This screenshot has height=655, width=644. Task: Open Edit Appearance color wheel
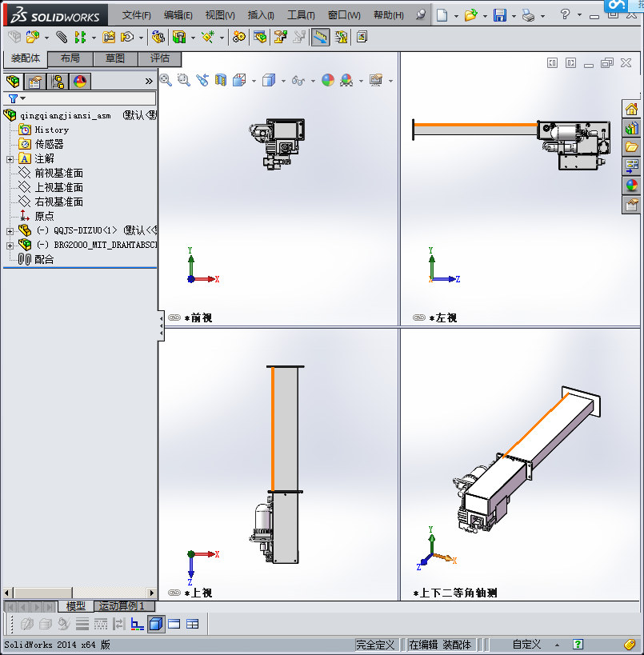click(328, 80)
